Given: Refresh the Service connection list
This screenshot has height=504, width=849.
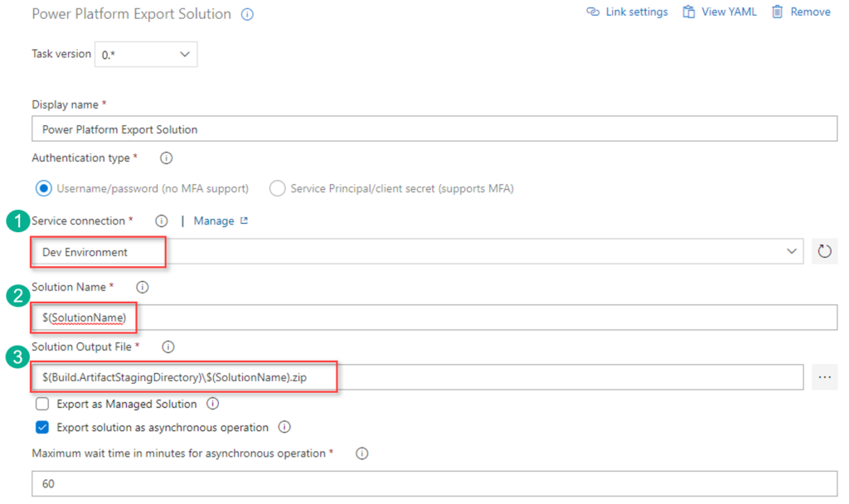Looking at the screenshot, I should [825, 251].
